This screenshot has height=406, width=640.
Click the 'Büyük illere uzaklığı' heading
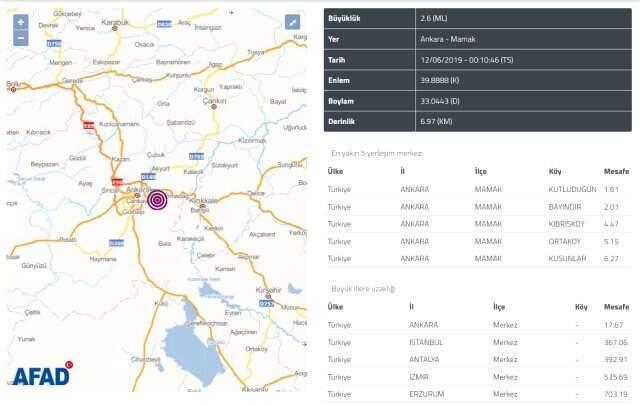pyautogui.click(x=363, y=289)
